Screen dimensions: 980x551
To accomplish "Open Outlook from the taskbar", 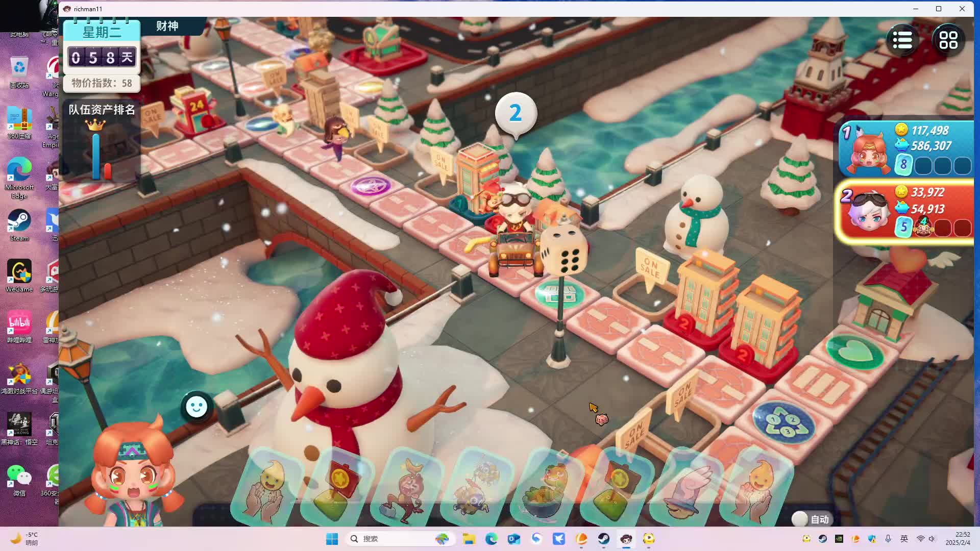I will pos(513,539).
